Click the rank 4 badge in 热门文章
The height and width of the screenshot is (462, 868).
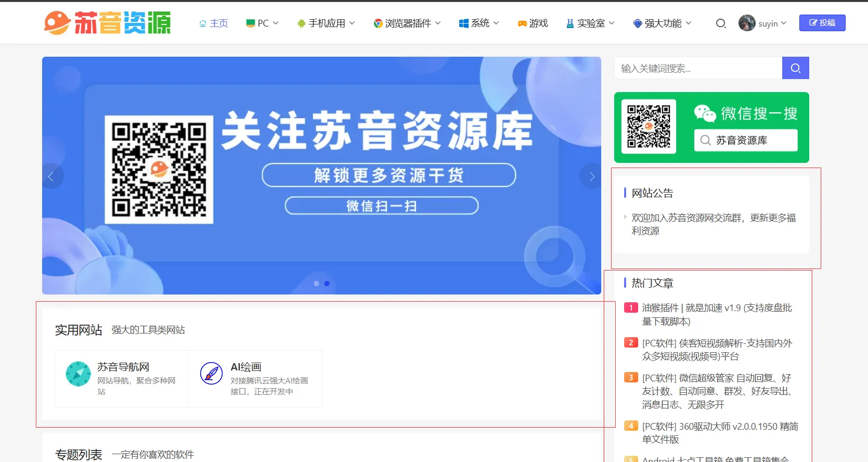point(631,426)
